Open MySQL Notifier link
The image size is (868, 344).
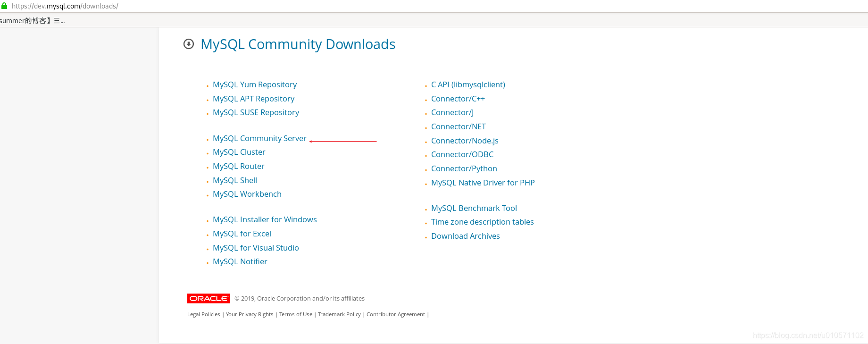click(x=240, y=261)
